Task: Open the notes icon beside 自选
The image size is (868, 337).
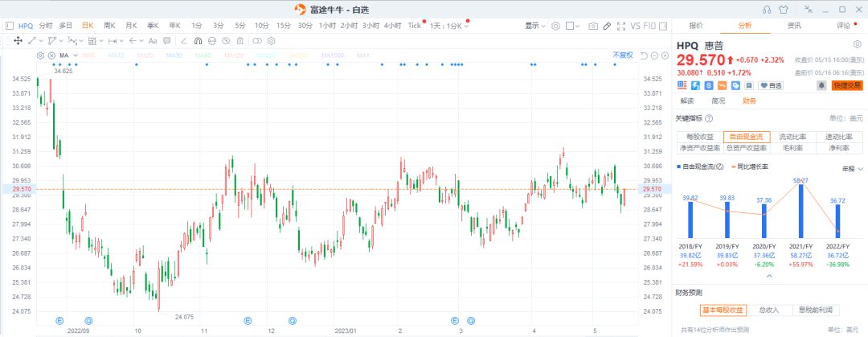Action: pyautogui.click(x=748, y=85)
